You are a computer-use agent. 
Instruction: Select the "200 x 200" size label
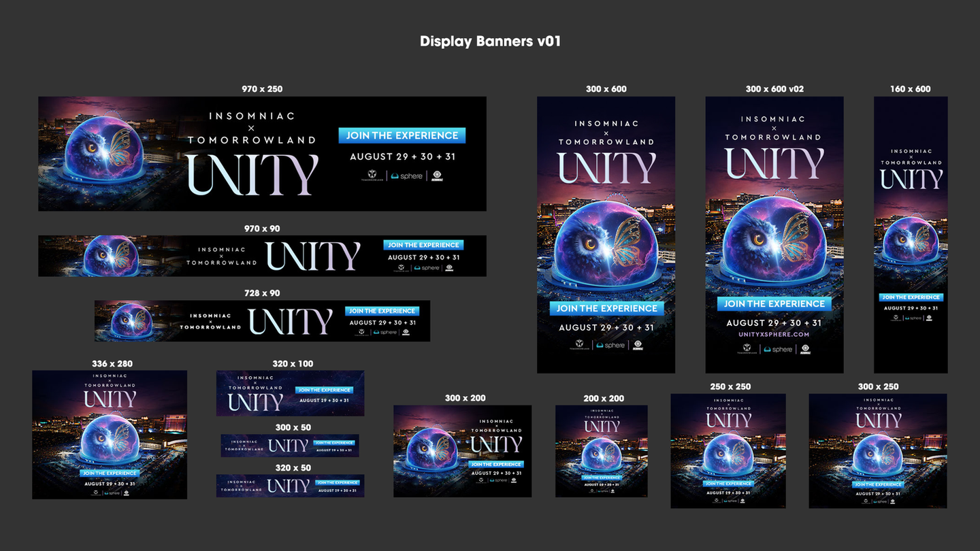pyautogui.click(x=604, y=399)
